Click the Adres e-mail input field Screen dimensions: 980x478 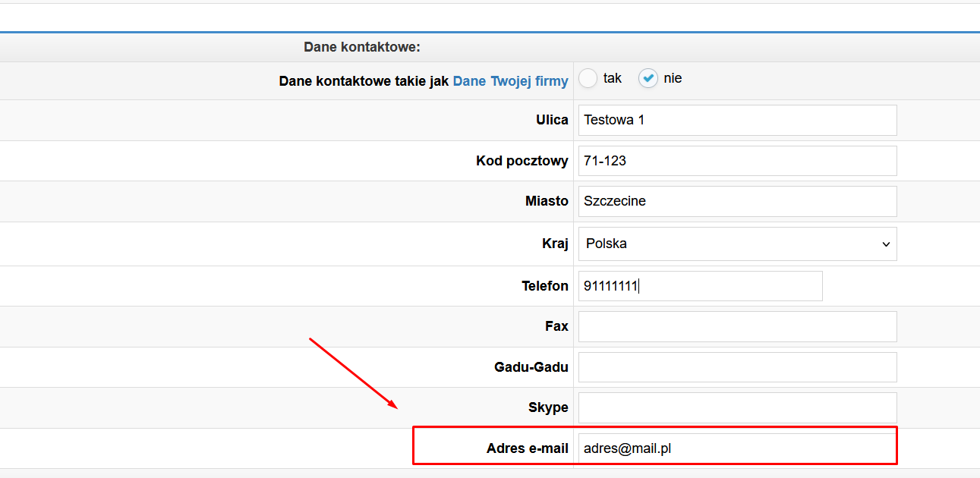pyautogui.click(x=737, y=448)
